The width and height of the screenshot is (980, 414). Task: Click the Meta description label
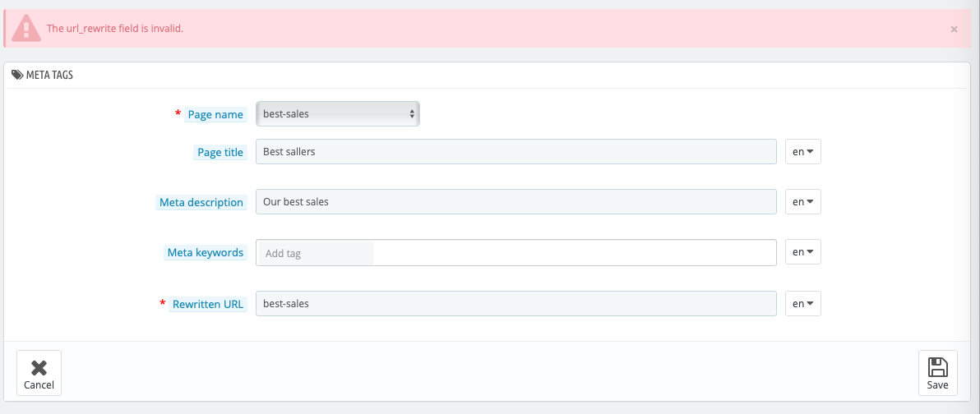pos(201,202)
